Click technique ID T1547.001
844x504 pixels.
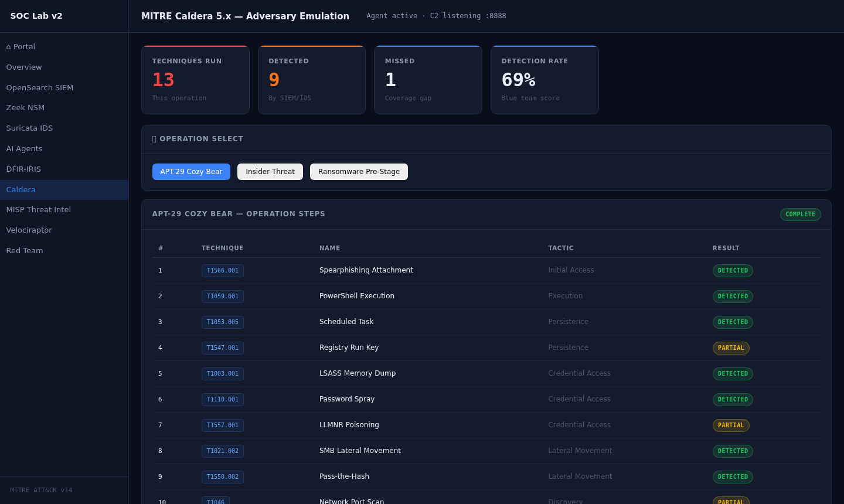223,348
